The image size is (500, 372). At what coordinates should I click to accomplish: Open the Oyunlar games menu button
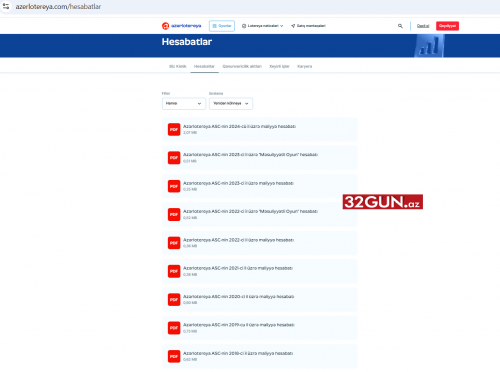point(222,26)
